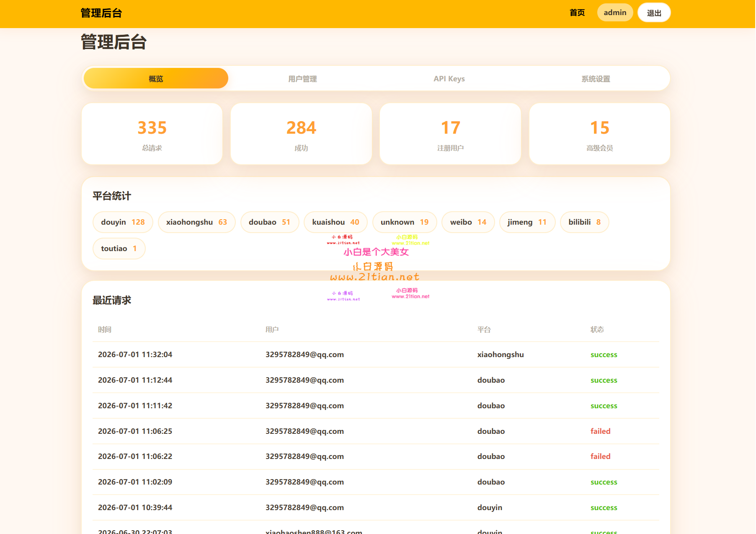Switch to the 用户管理 tab

302,79
